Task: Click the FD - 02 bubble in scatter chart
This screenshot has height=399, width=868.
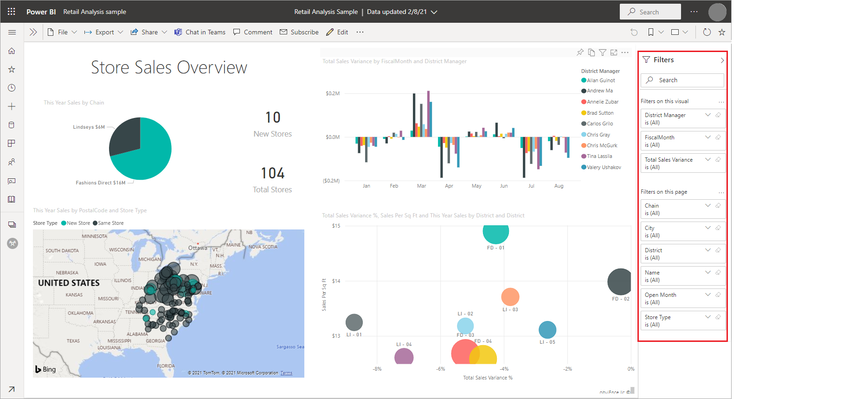Action: click(620, 281)
